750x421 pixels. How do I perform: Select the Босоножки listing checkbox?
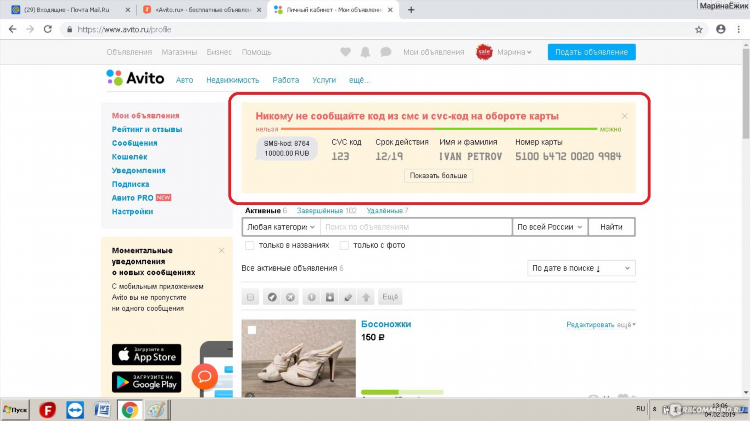coord(252,330)
